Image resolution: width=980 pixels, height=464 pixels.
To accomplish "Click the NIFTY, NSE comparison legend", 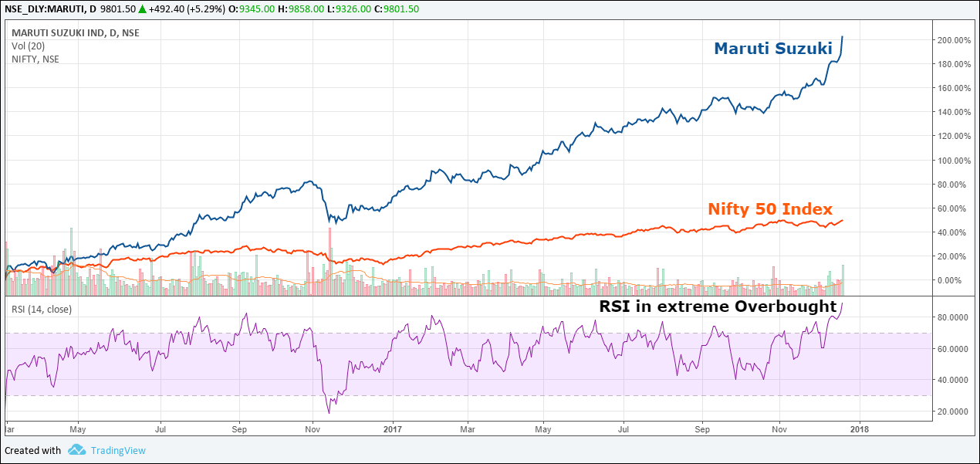I will pos(35,59).
